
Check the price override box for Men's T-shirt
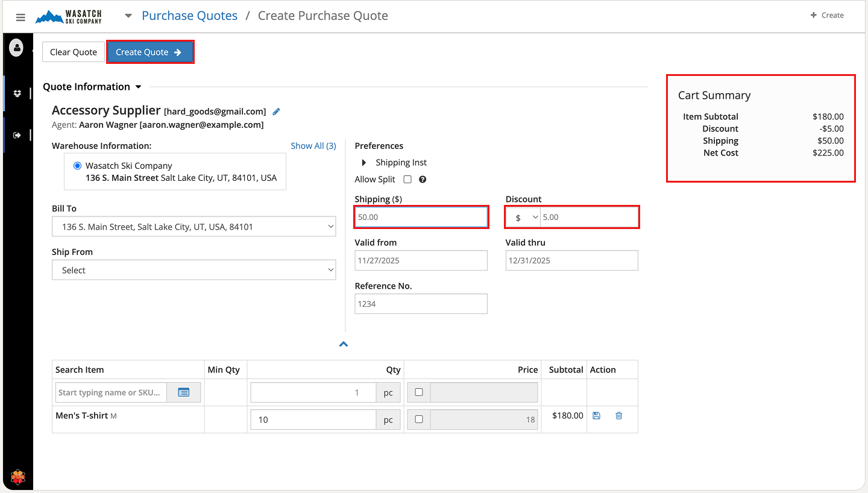419,419
